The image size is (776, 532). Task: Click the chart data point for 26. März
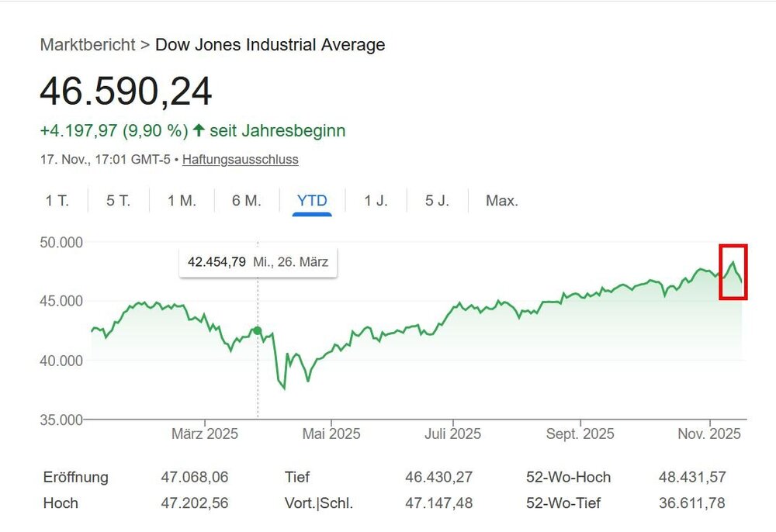click(257, 330)
